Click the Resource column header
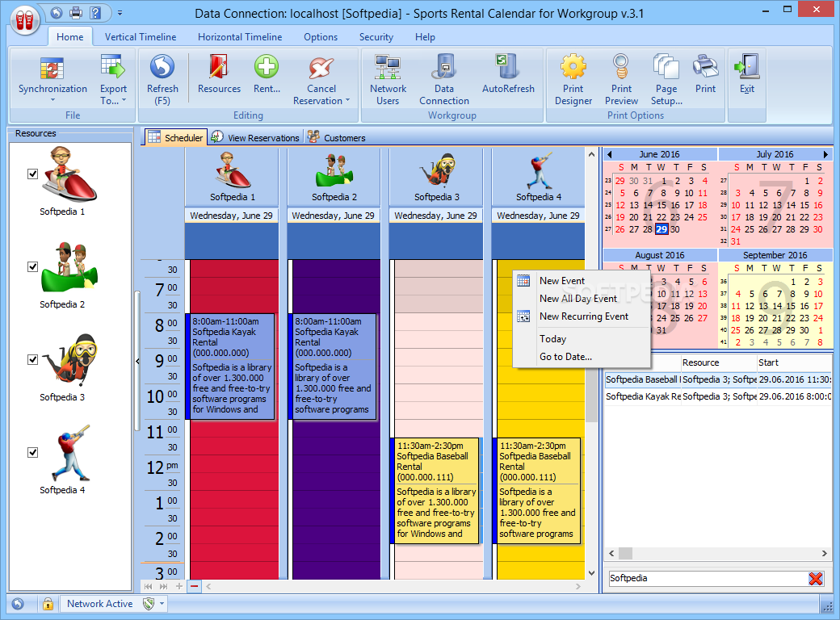 tap(718, 362)
